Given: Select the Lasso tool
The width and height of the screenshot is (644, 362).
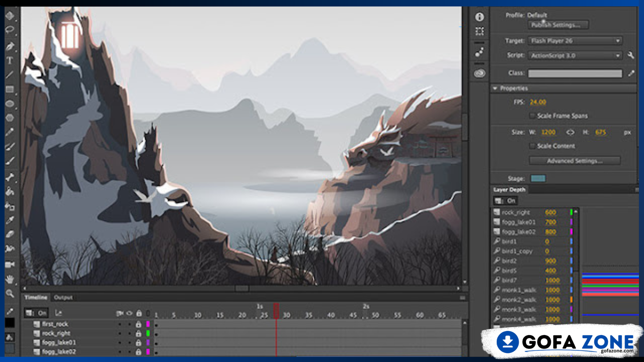Looking at the screenshot, I should pos(10,30).
